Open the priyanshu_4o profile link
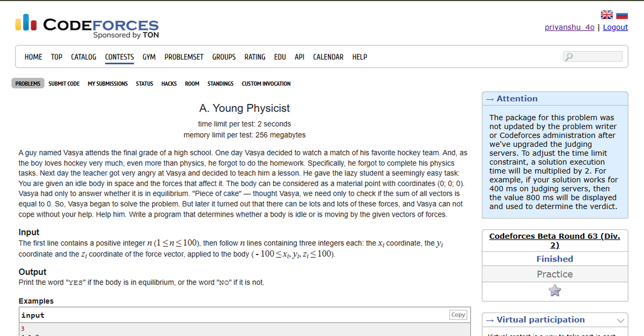 tap(569, 27)
